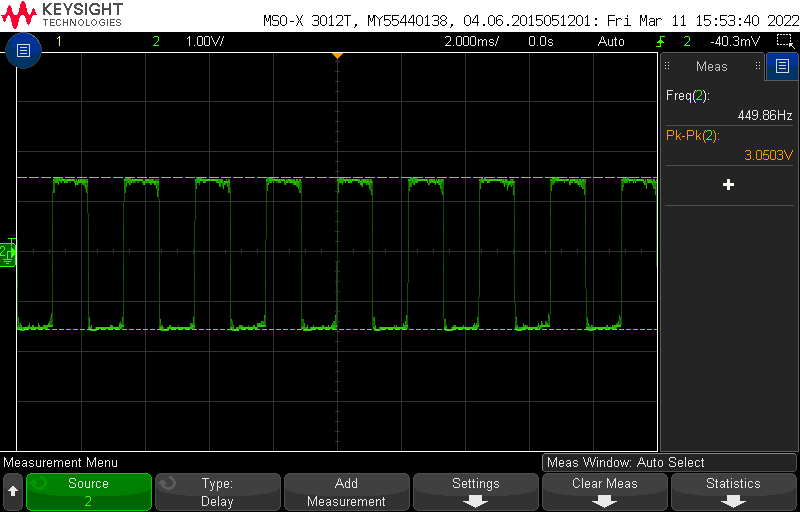Select the Meas sidebar tab
The width and height of the screenshot is (800, 512).
click(712, 67)
